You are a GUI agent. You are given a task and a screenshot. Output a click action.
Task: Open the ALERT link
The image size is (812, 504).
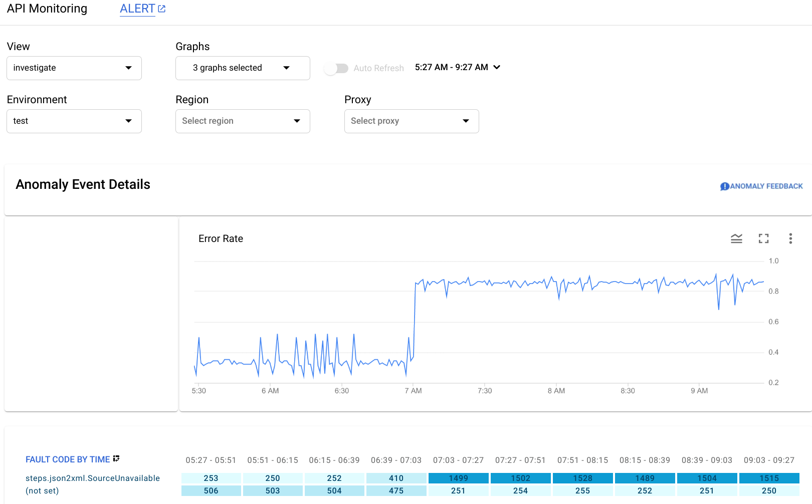(x=136, y=8)
